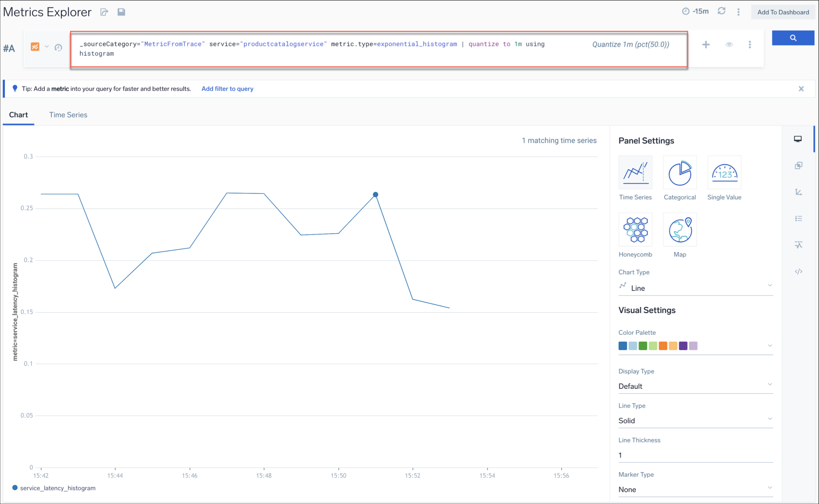
Task: Open the Display Type Default dropdown
Action: point(695,386)
